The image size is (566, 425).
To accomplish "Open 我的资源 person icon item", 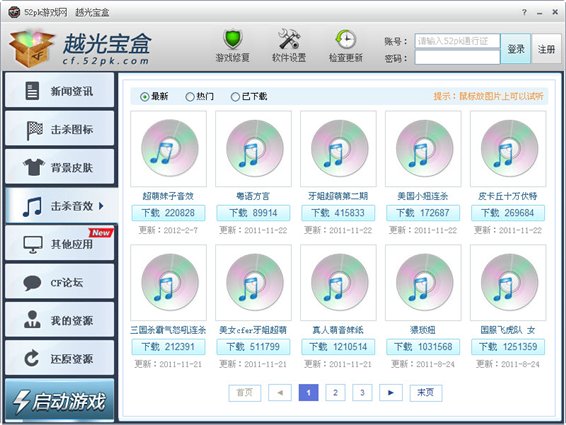I will [x=60, y=320].
